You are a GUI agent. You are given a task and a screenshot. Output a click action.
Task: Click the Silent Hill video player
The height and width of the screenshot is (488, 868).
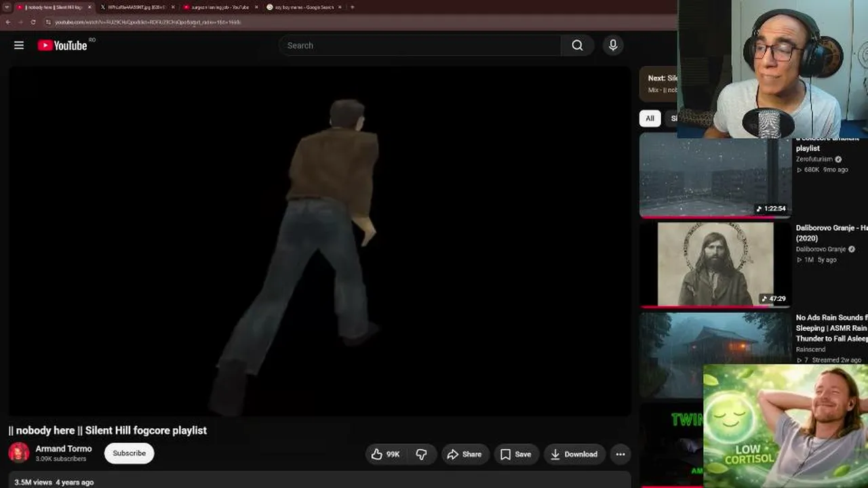pyautogui.click(x=319, y=241)
